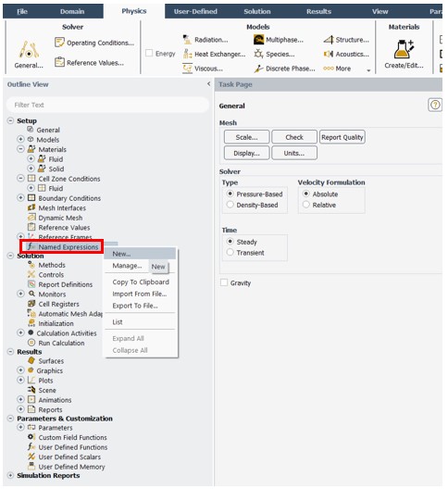The height and width of the screenshot is (489, 448).
Task: Open Structure model settings
Action: click(x=346, y=40)
